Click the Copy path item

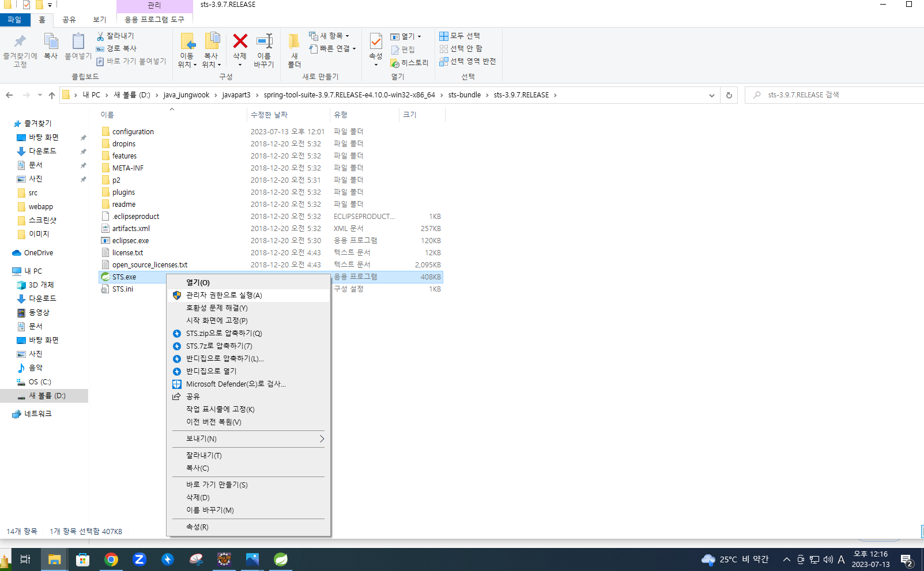click(x=116, y=48)
